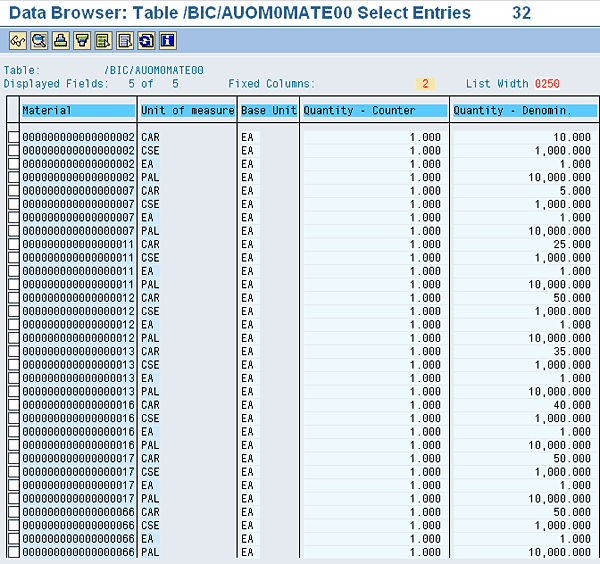This screenshot has height=564, width=600.
Task: Select checkbox for material 7 PAL row
Action: [x=13, y=231]
